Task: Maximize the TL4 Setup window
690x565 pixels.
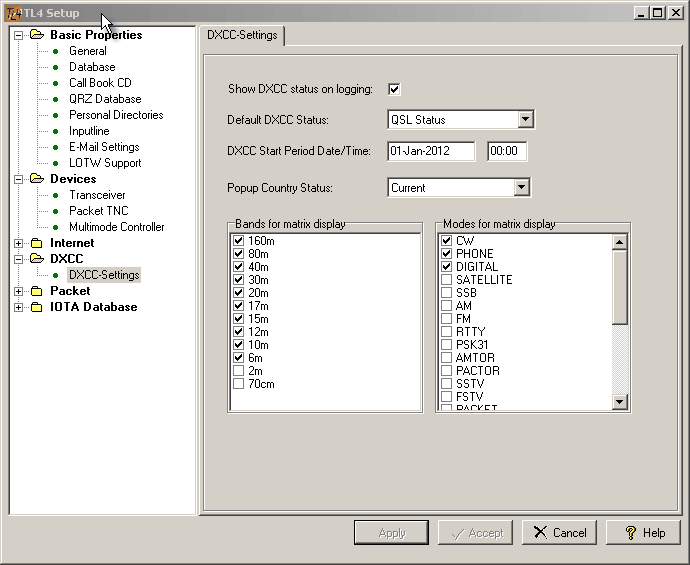Action: pyautogui.click(x=657, y=13)
